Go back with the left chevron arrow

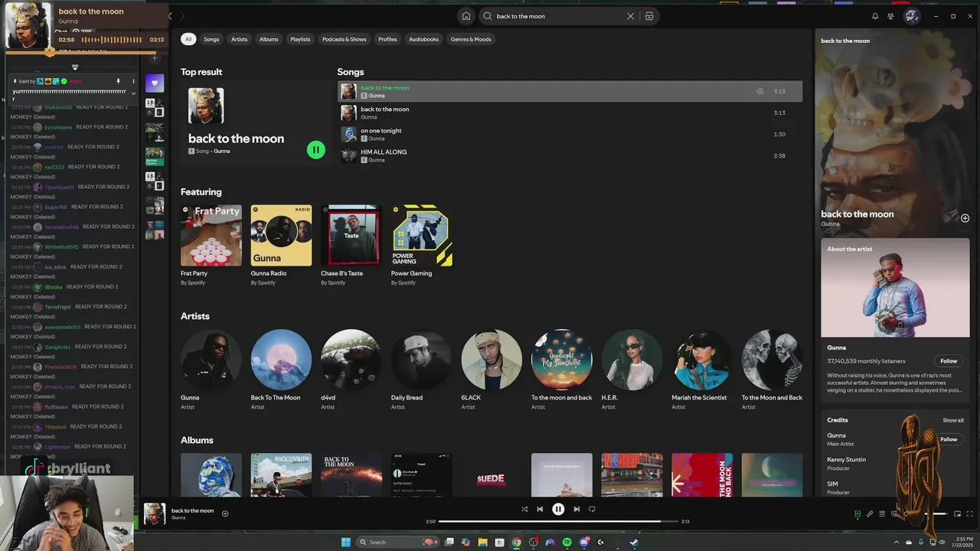click(171, 16)
